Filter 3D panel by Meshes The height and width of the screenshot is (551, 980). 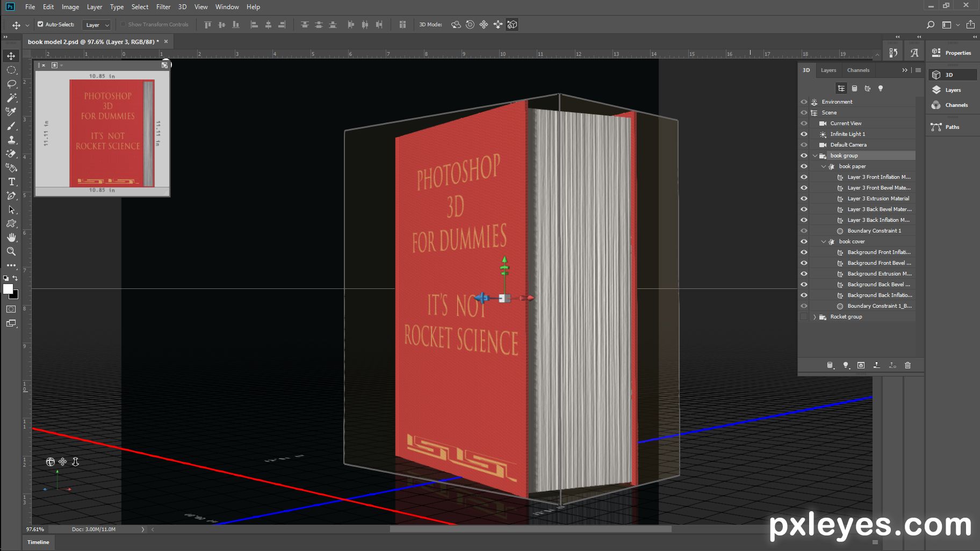[854, 89]
